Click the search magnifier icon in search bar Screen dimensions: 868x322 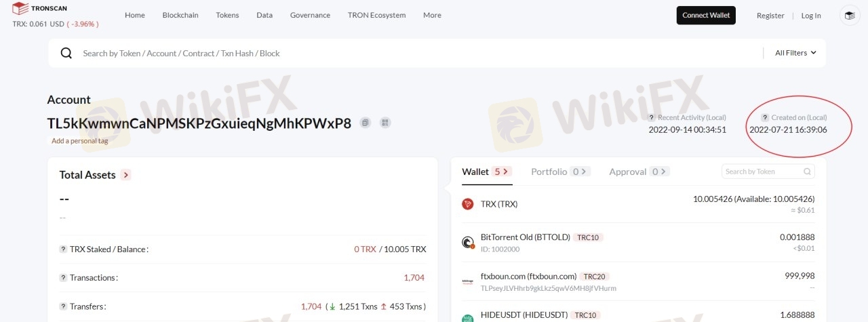(x=66, y=53)
